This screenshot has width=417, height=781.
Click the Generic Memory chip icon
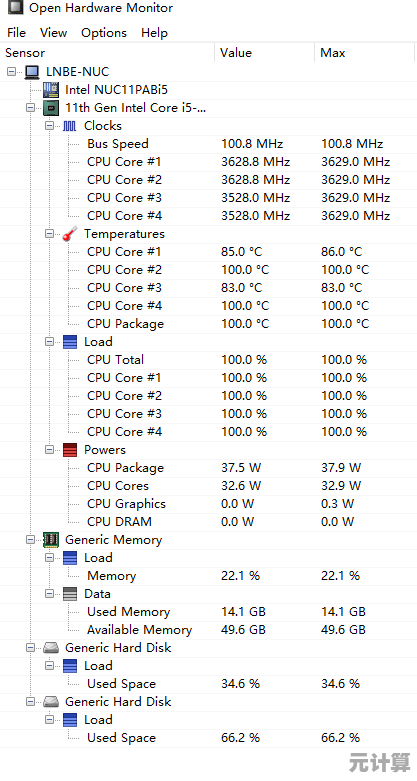click(51, 539)
